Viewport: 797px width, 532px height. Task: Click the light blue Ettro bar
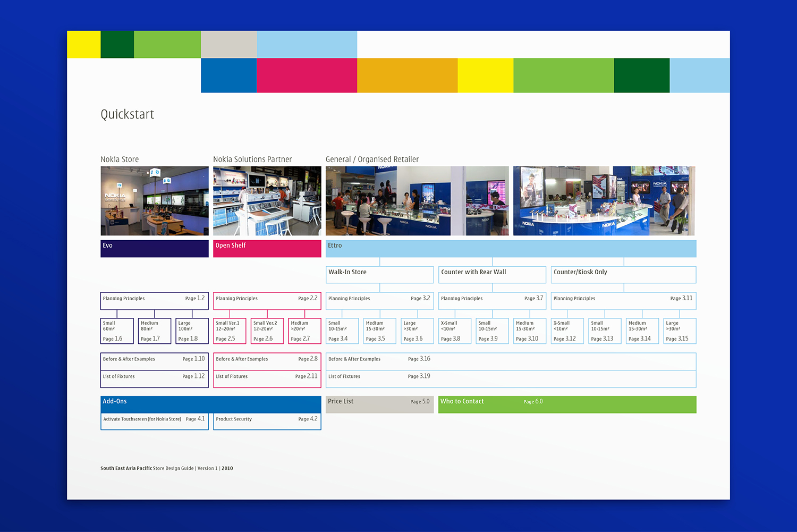pyautogui.click(x=511, y=249)
